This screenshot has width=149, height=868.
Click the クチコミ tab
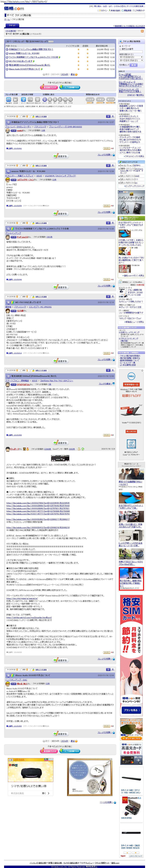tap(12, 26)
